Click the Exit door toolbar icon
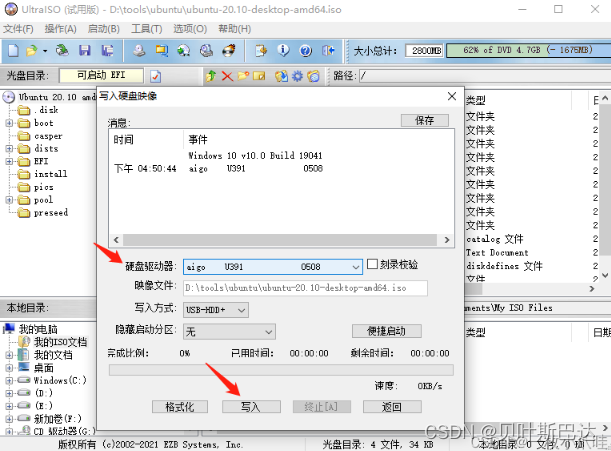The width and height of the screenshot is (611, 451). (x=328, y=50)
